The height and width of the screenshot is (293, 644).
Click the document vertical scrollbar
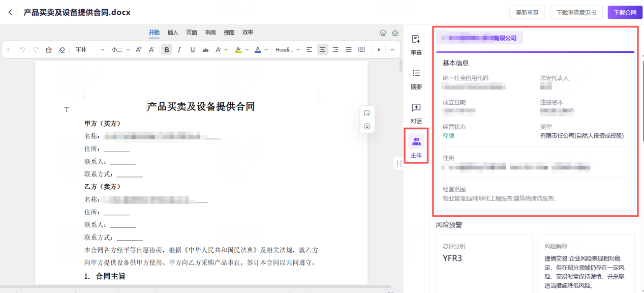point(400,66)
